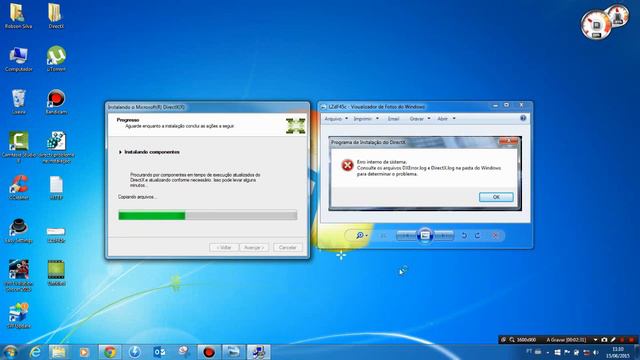
Task: Open Windows Explorer from the taskbar
Action: 58,352
